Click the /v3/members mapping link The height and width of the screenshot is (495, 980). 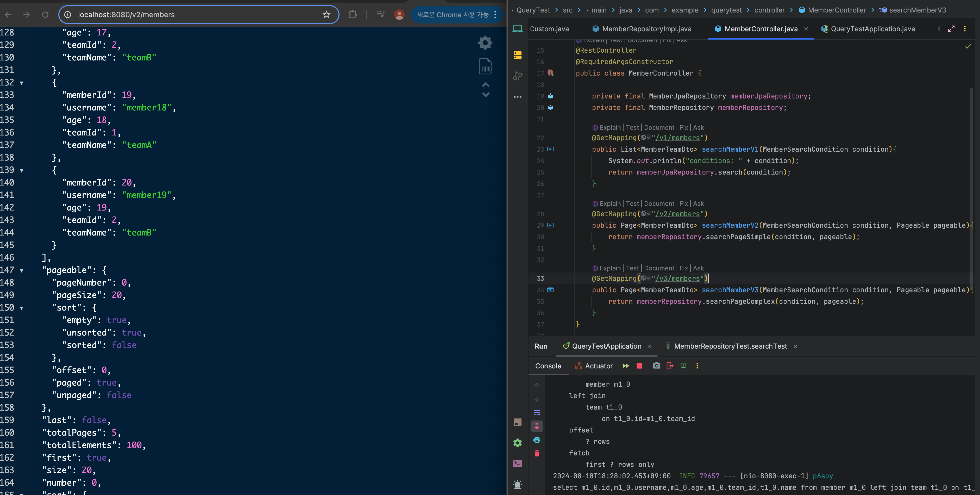point(677,279)
